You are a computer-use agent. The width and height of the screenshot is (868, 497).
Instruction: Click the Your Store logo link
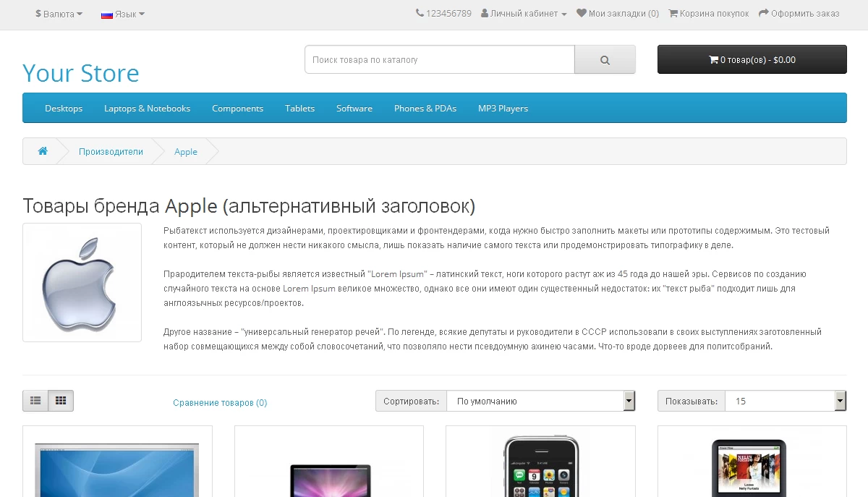pyautogui.click(x=81, y=73)
